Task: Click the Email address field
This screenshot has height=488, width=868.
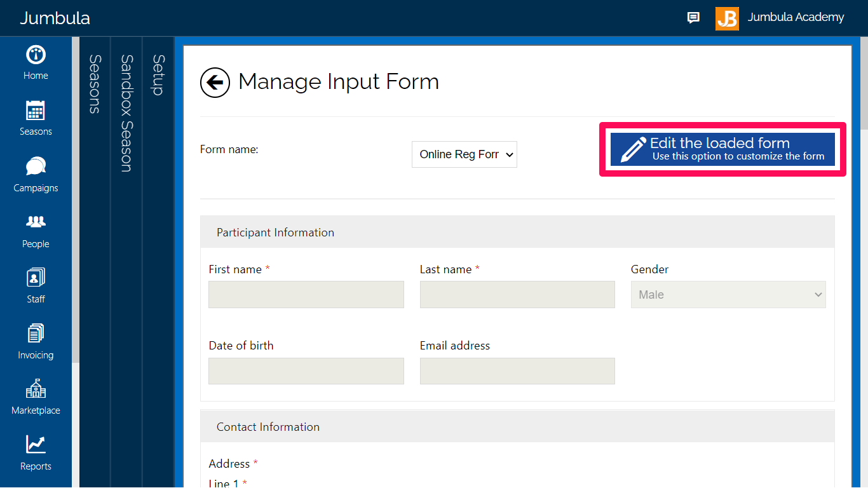Action: [517, 371]
